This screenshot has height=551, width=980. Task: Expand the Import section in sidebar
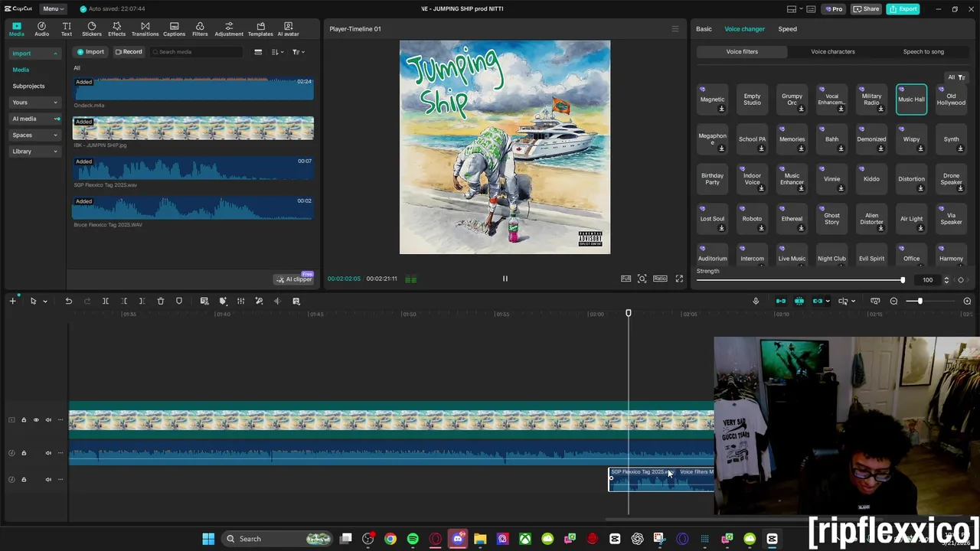coord(35,54)
